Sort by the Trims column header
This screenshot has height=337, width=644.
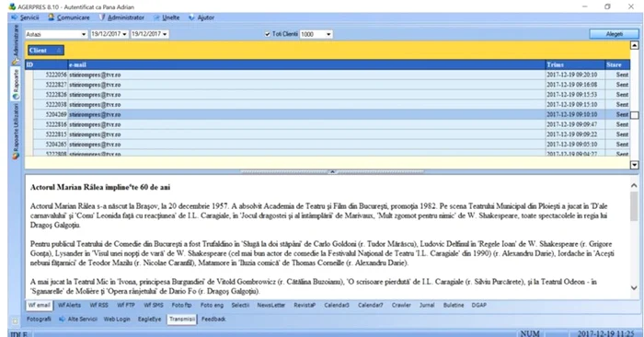[x=575, y=64]
